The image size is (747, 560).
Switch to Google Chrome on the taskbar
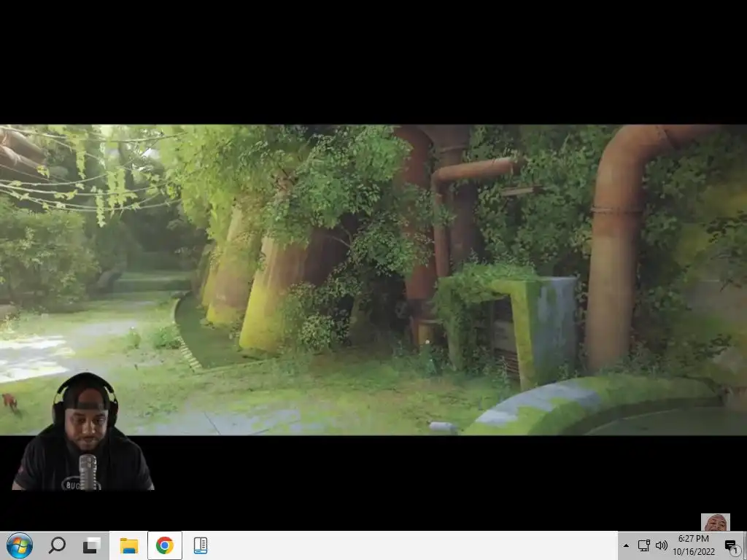point(164,545)
